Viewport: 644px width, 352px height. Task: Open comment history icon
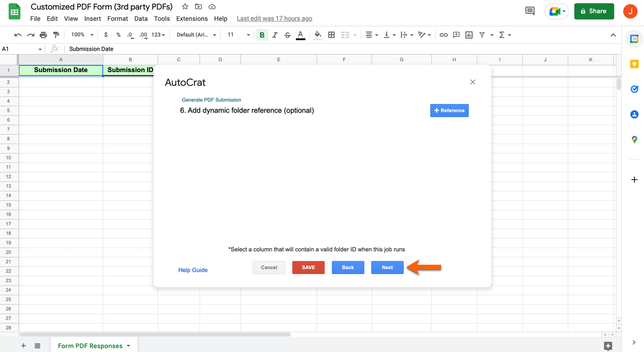[x=530, y=11]
